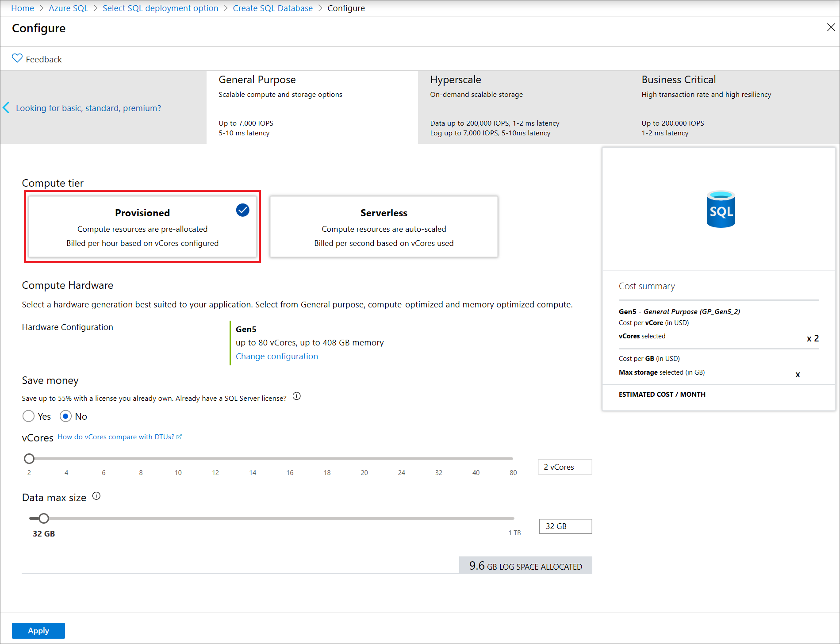Viewport: 840px width, 644px height.
Task: Click the vCores slider handle
Action: (x=29, y=459)
